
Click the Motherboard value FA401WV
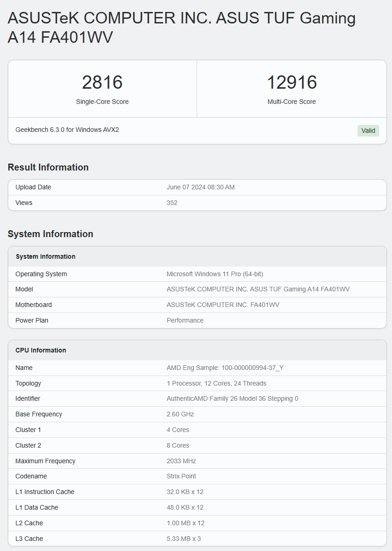(x=223, y=305)
